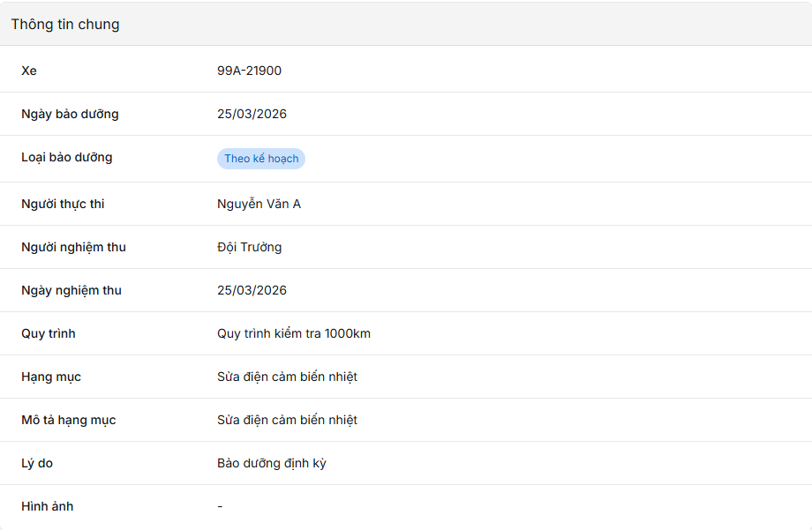Click the "Bảo dưỡng định kỳ" reason text
The image size is (812, 530).
(271, 463)
